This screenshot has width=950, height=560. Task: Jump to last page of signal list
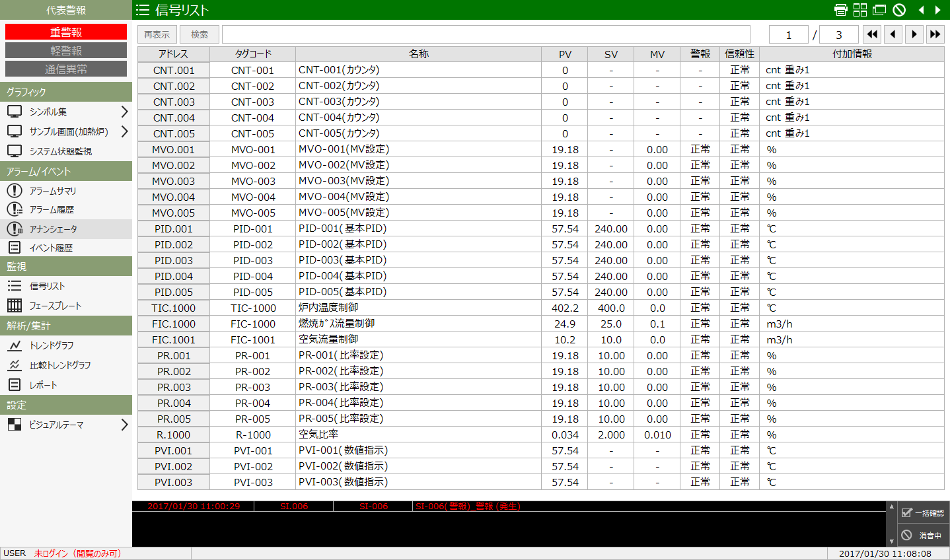click(x=935, y=34)
